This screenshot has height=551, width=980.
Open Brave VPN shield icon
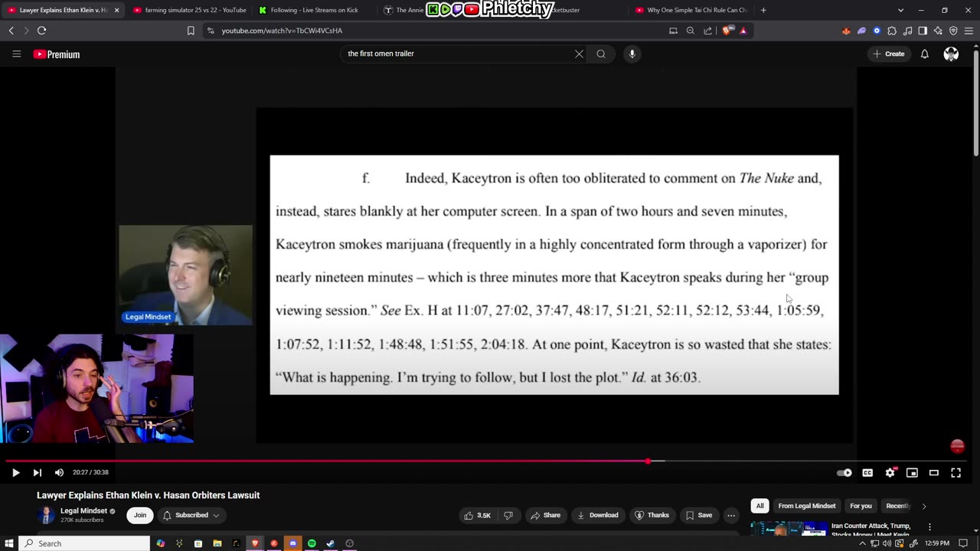tap(953, 31)
